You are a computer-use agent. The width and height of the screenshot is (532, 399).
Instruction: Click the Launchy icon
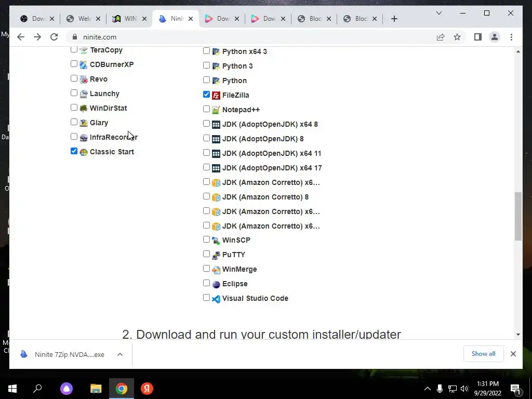tap(84, 94)
